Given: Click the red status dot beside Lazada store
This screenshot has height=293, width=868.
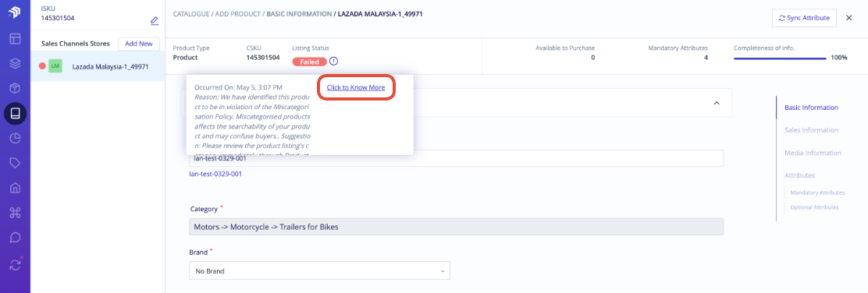Looking at the screenshot, I should coord(42,67).
